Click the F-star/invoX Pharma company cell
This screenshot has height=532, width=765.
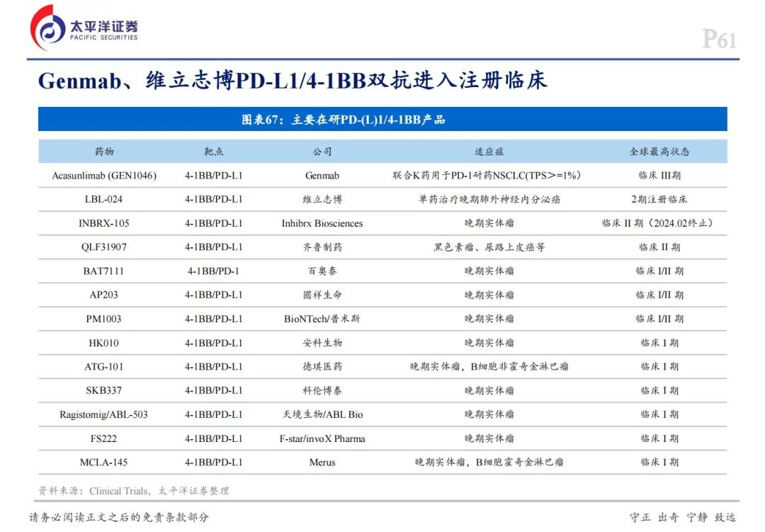pos(322,438)
